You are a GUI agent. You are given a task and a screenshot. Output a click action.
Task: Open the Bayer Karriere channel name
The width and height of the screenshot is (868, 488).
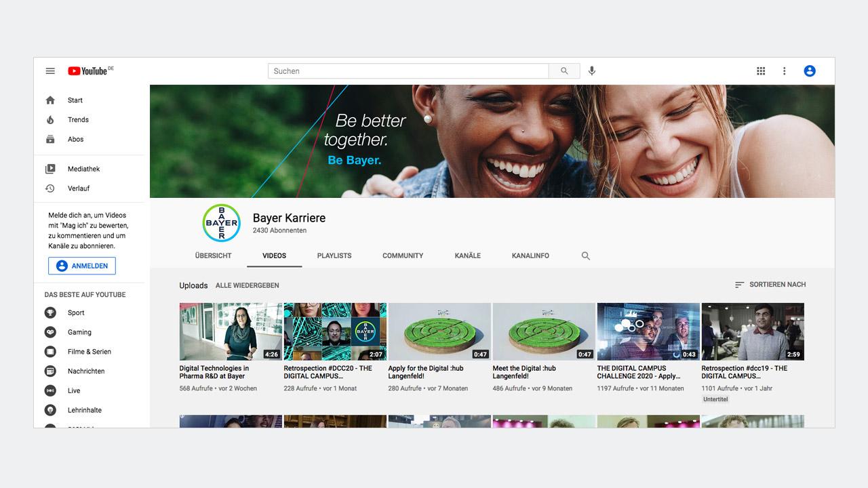(289, 218)
